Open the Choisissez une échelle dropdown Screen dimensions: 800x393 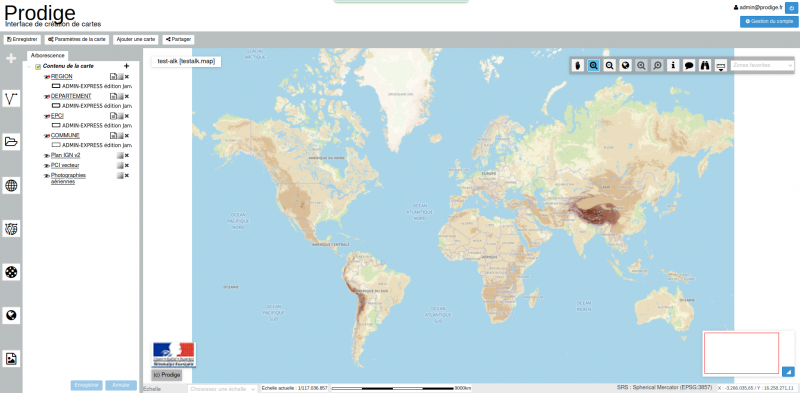(x=222, y=389)
